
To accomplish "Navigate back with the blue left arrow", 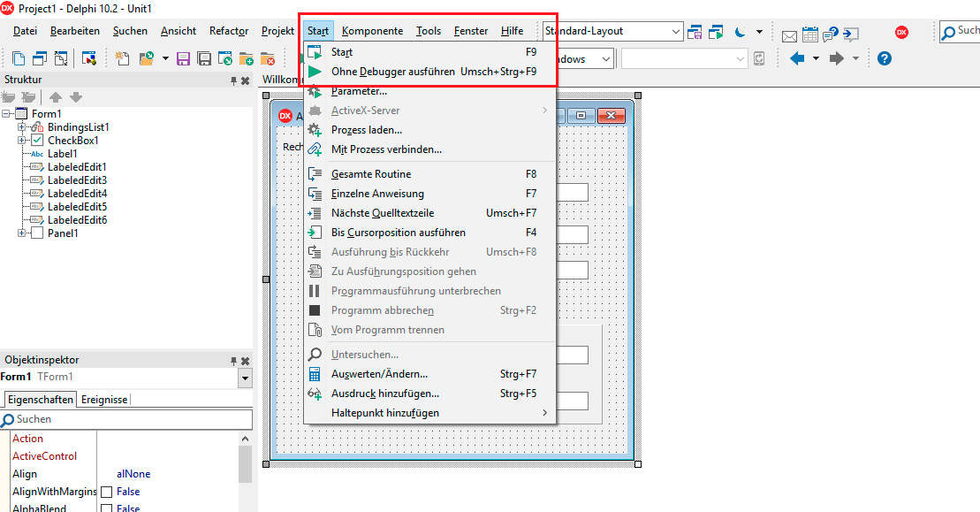I will [x=797, y=58].
